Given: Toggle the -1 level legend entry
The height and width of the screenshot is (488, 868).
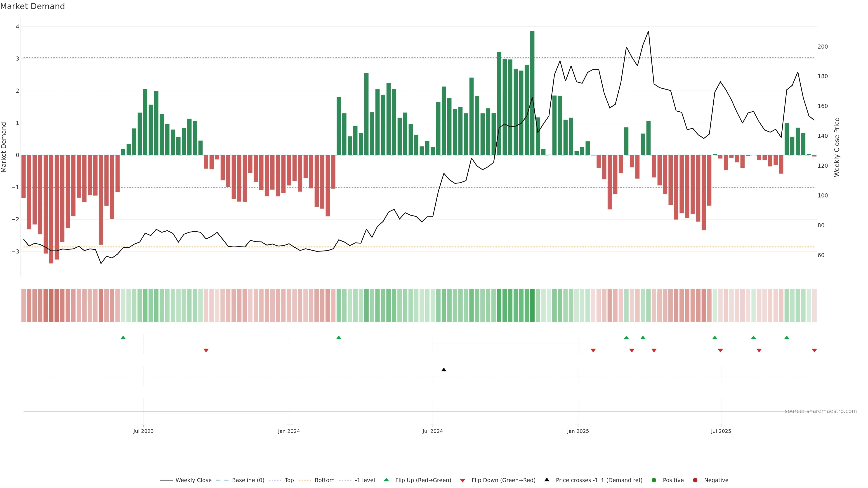Looking at the screenshot, I should 365,480.
